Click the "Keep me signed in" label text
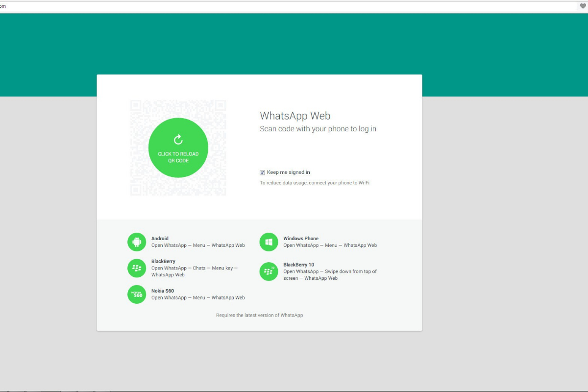588x392 pixels. coord(288,172)
